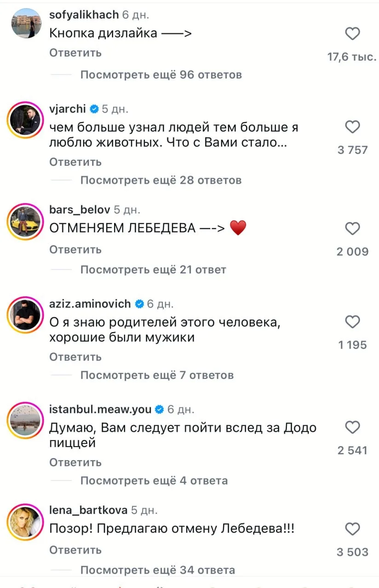Show 7 more replies under aziz.aminovich
379x588 pixels.
click(x=157, y=375)
